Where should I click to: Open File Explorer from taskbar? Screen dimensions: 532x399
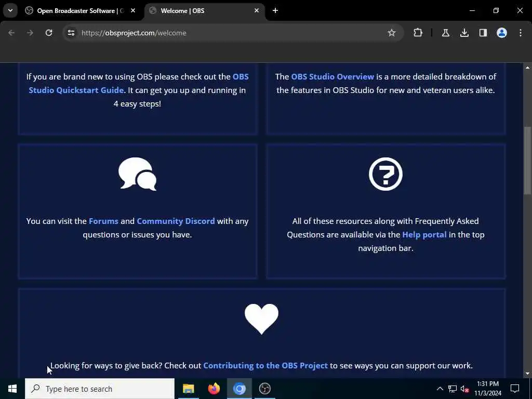[188, 389]
